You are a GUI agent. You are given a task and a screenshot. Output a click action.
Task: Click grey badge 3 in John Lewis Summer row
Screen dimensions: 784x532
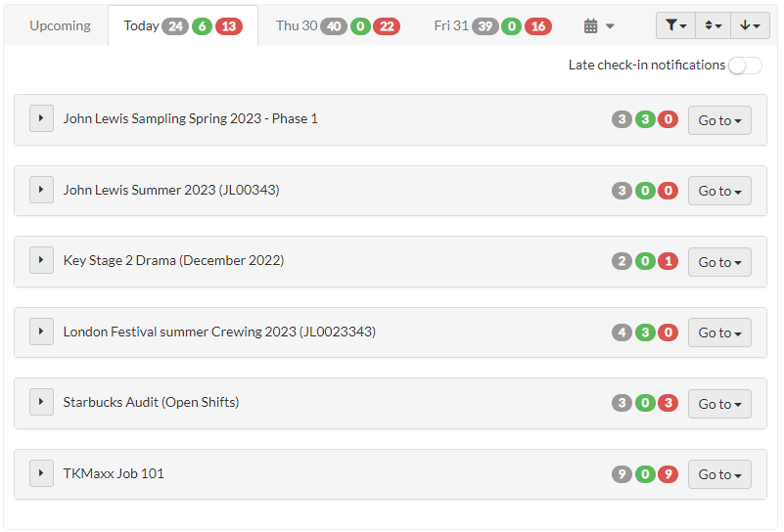coord(622,191)
